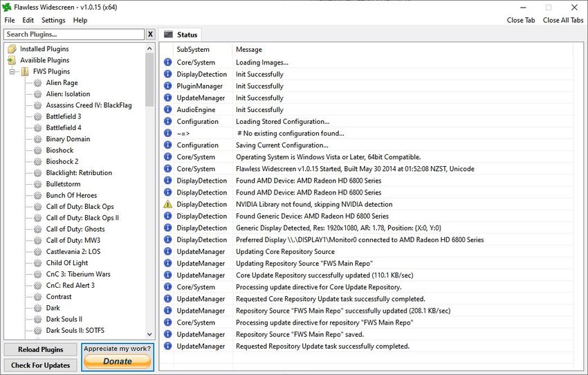This screenshot has height=375, width=588.
Task: Click the Flawless Widescreen title bar logo
Action: (x=7, y=7)
